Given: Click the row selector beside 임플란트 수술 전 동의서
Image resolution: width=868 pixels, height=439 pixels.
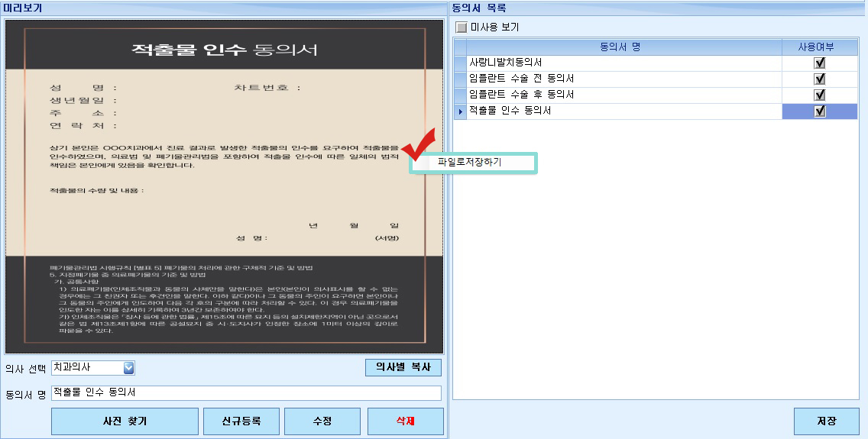Looking at the screenshot, I should 461,79.
